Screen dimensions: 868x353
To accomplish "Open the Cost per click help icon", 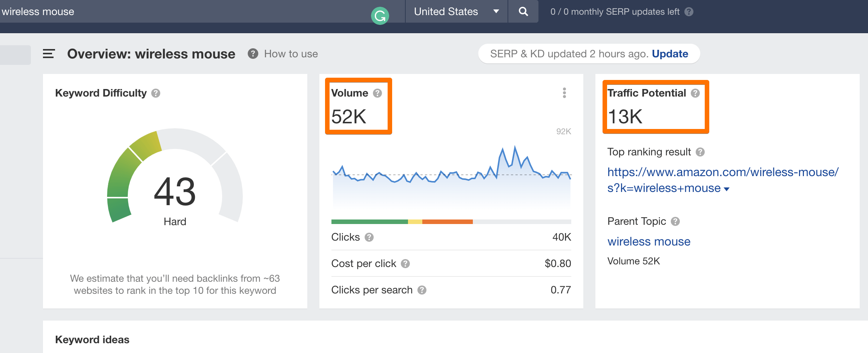I will [405, 264].
